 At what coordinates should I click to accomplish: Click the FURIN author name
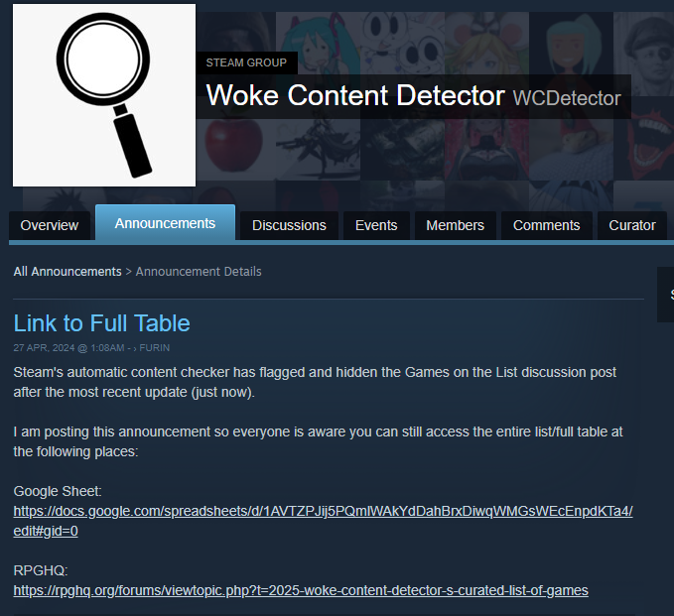[154, 348]
